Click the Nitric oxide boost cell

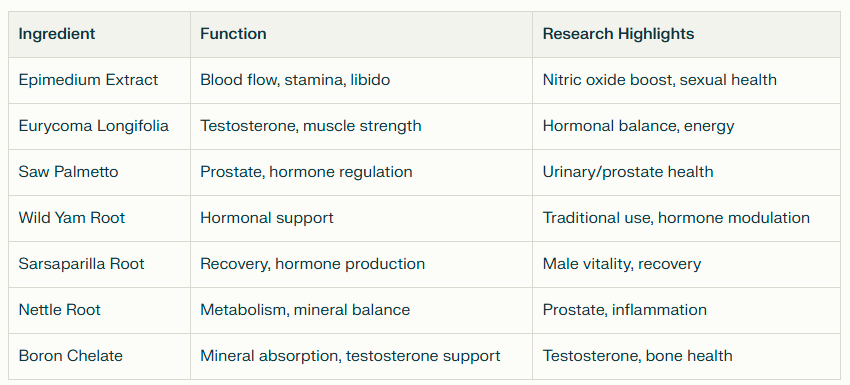pyautogui.click(x=686, y=80)
